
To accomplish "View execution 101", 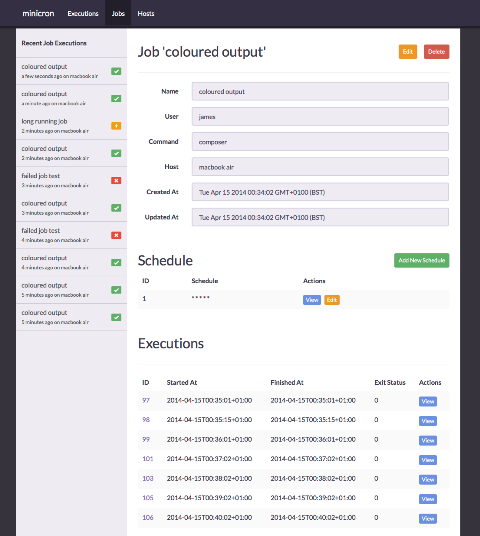I will point(428,460).
